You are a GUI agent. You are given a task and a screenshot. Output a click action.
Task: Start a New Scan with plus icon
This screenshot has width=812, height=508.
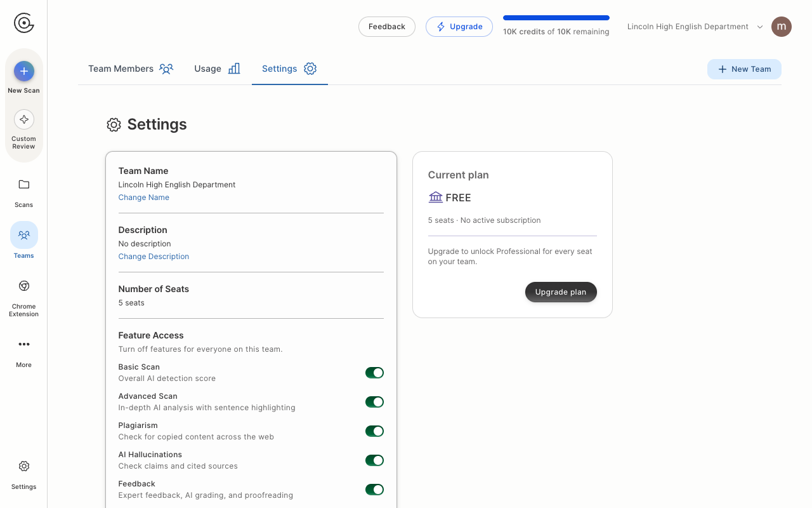coord(24,71)
